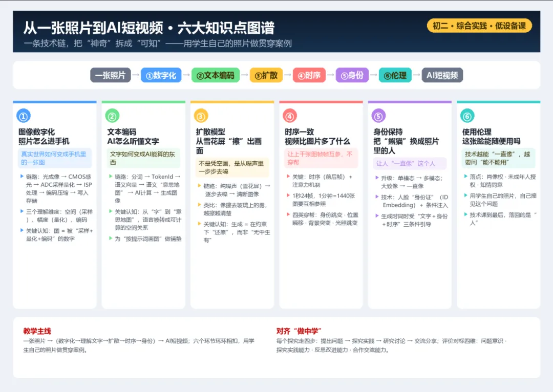Viewport: 553px width, 392px height.
Task: Click blue highlight box 真实世界如何变成手机里的一张图
Action: [55, 158]
